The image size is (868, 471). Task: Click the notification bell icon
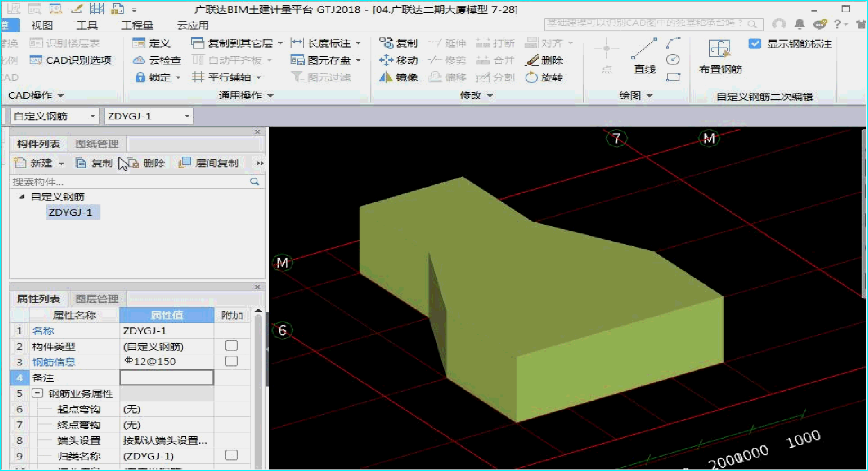pyautogui.click(x=800, y=24)
